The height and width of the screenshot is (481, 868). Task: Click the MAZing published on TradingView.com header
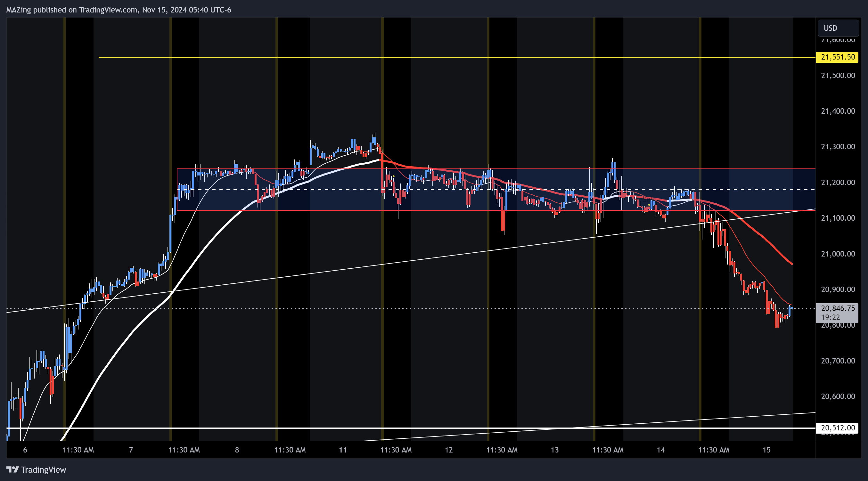pyautogui.click(x=119, y=10)
